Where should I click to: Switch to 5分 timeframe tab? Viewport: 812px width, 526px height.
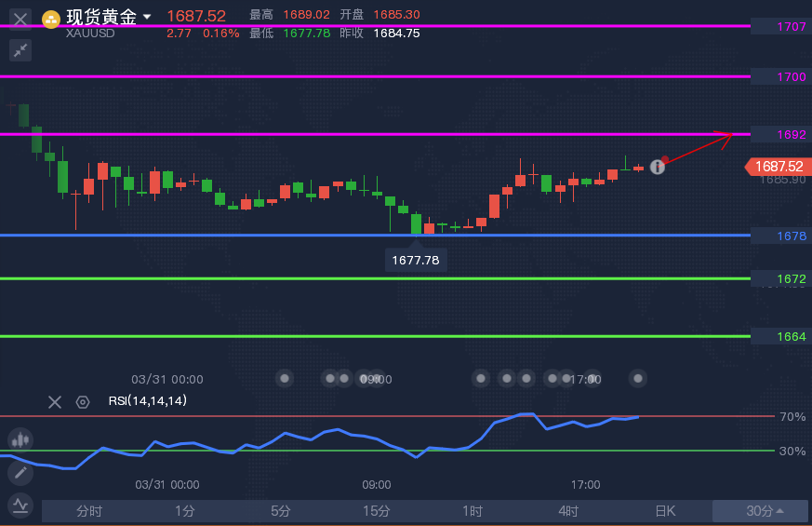point(281,511)
